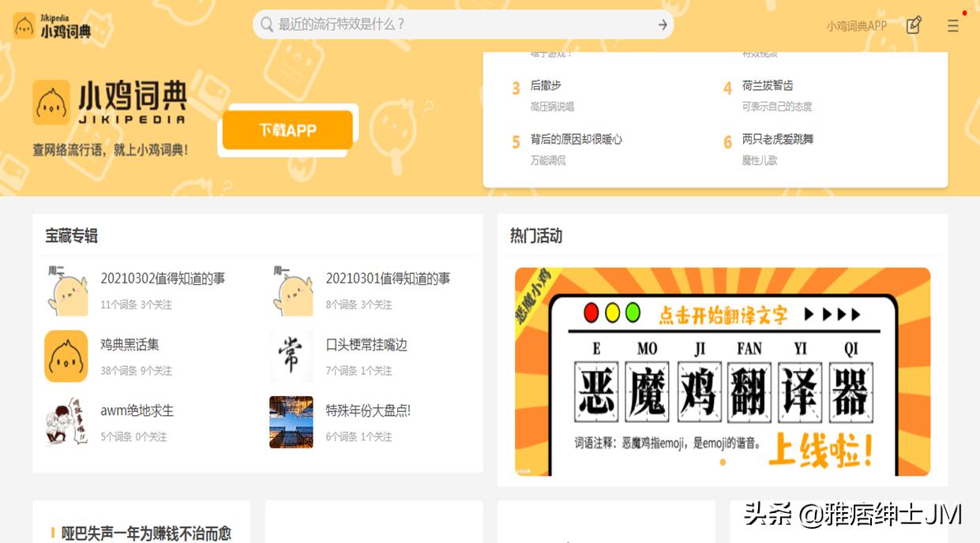Open trending item 荷兰拔智齿
Screen dimensions: 980x543
pyautogui.click(x=768, y=85)
